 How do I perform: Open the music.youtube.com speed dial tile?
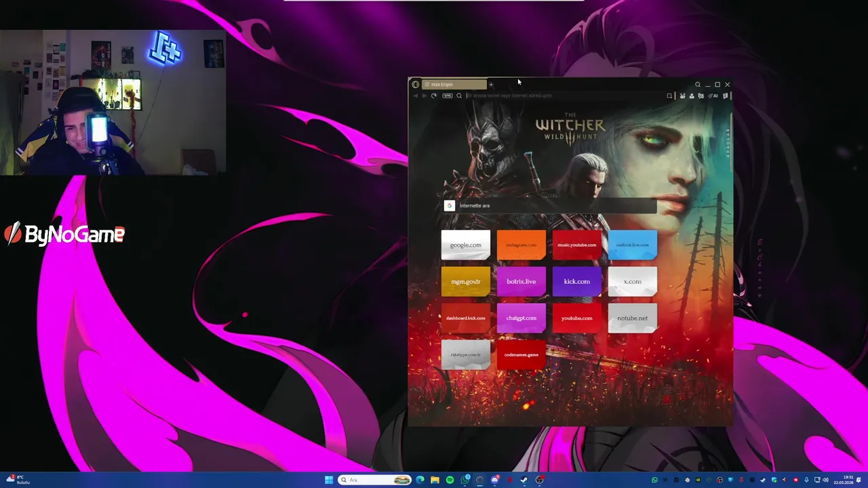coord(577,245)
